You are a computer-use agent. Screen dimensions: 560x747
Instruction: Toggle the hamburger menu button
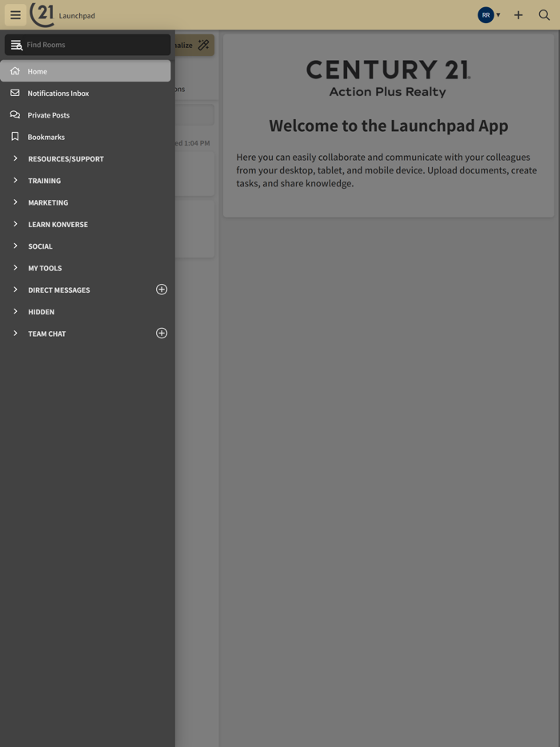15,15
